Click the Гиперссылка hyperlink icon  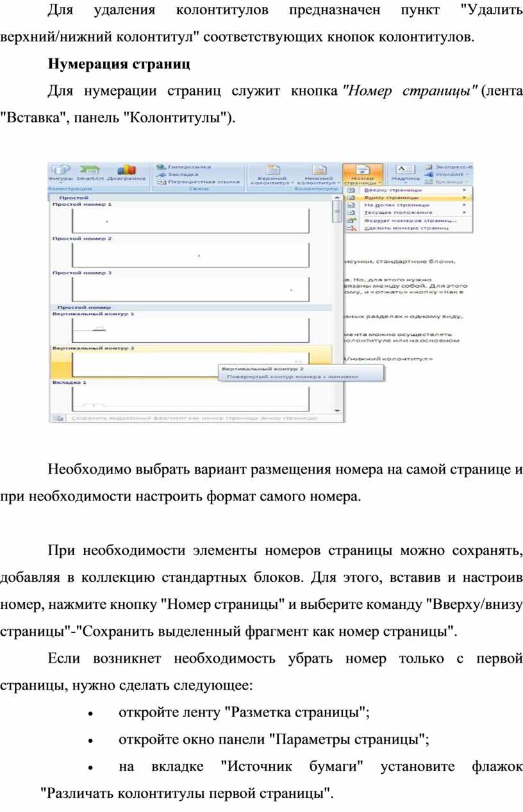point(162,166)
